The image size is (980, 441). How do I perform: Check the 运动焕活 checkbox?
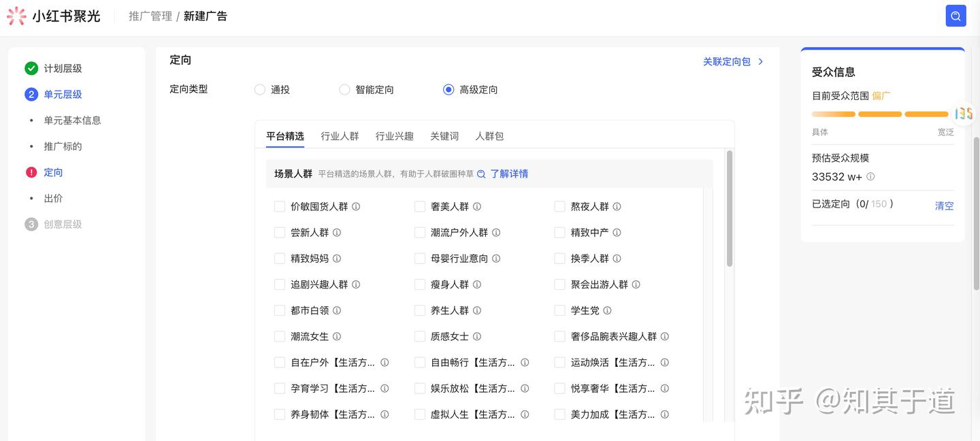pos(560,362)
